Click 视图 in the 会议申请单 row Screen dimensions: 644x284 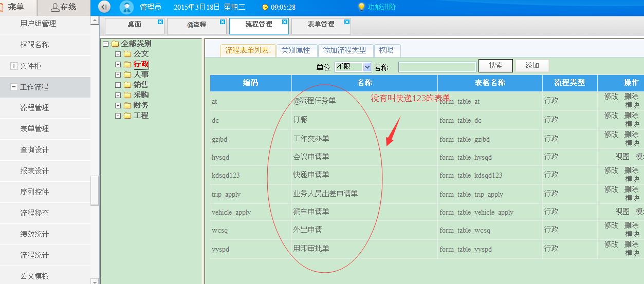(x=622, y=157)
